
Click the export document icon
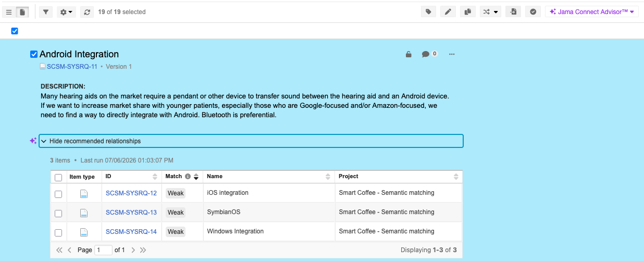click(x=513, y=11)
